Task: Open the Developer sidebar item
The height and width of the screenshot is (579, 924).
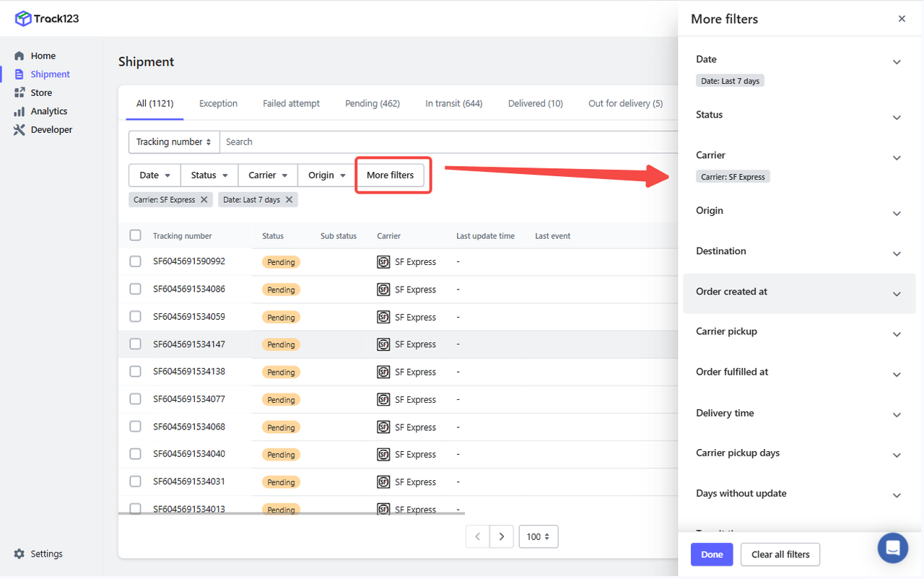Action: click(x=51, y=130)
